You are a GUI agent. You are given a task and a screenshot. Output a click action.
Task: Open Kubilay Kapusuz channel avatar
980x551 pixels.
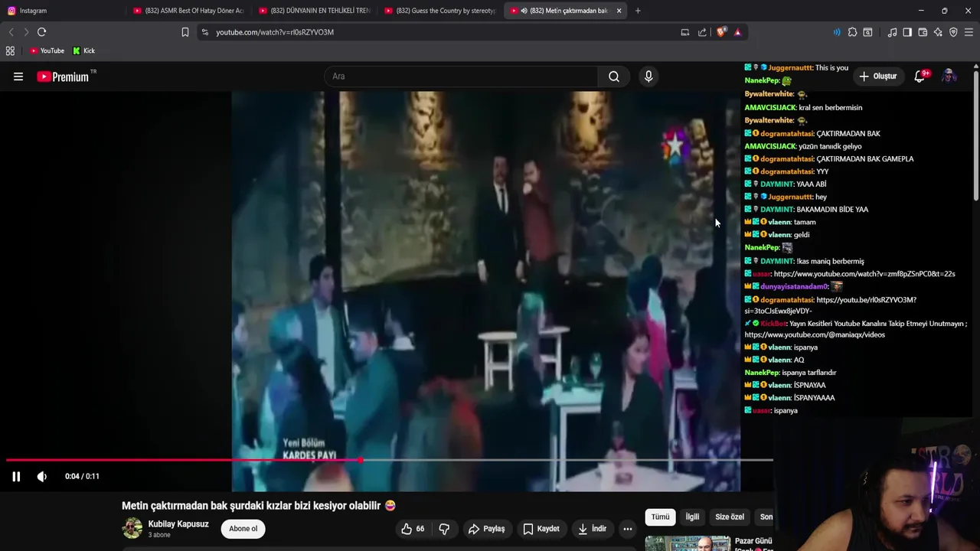pos(132,528)
